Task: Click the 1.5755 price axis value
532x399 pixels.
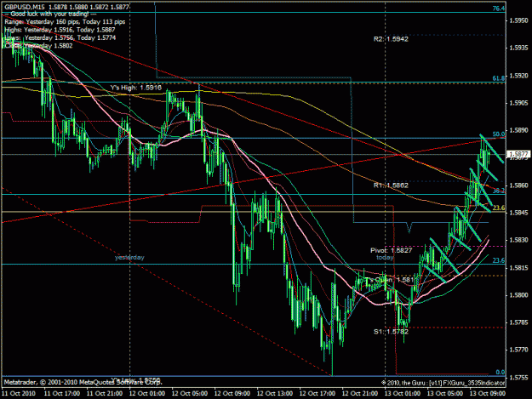Action: (x=518, y=377)
